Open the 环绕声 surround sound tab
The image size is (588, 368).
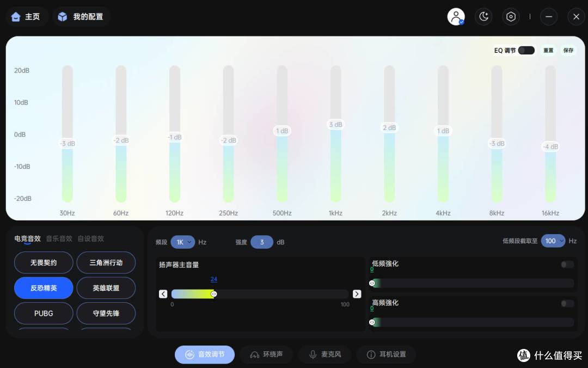click(x=267, y=354)
